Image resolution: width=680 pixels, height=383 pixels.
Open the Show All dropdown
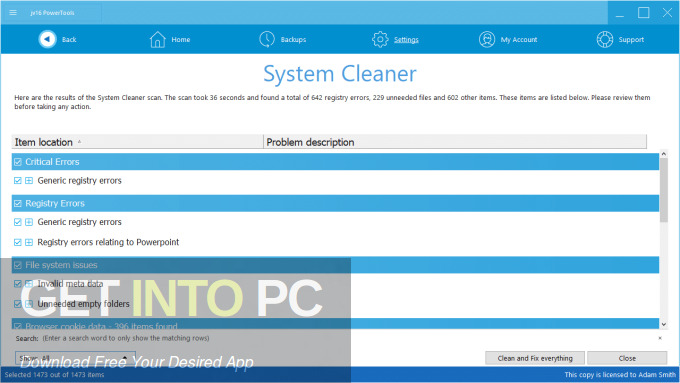75,358
